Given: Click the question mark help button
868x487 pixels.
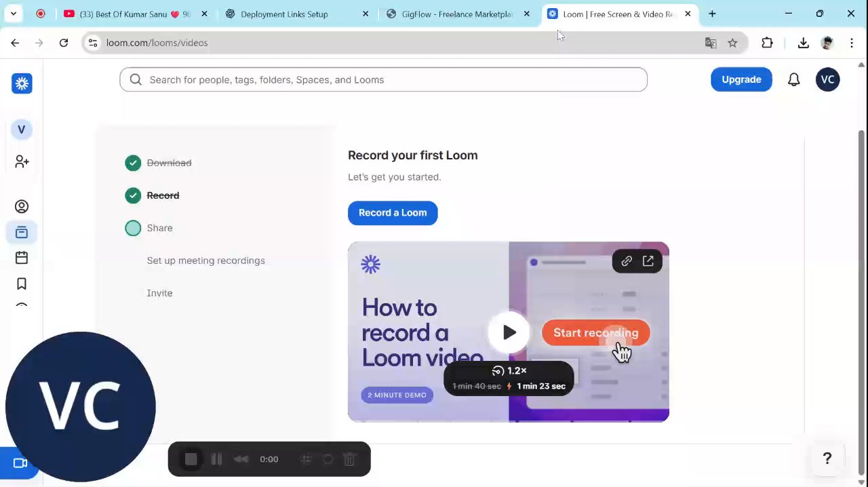Looking at the screenshot, I should (827, 459).
